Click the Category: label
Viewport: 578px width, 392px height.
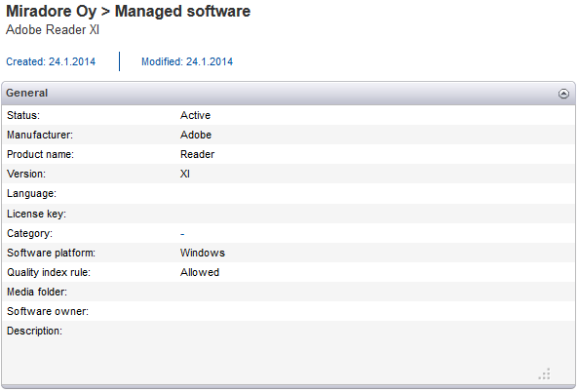pyautogui.click(x=29, y=233)
